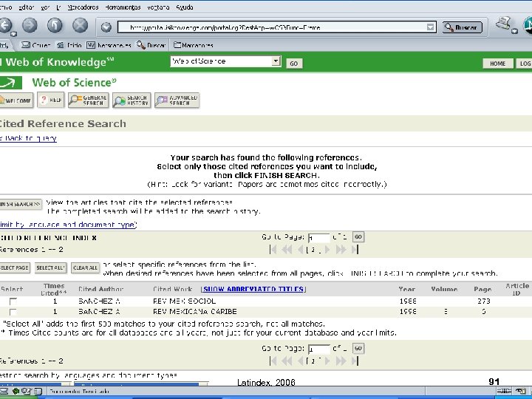
Task: Click GO next to product dropdown
Action: click(294, 64)
